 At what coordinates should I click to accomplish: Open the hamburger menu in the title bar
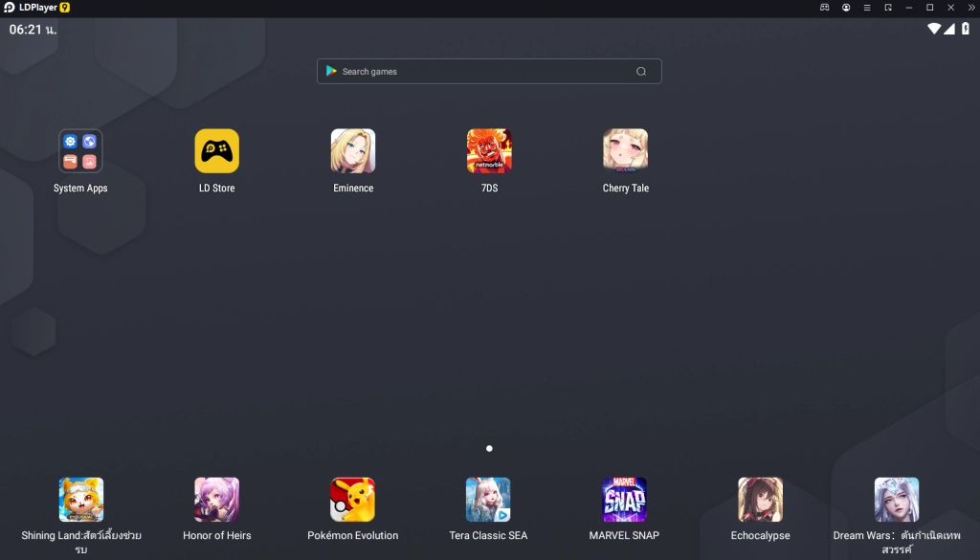click(x=866, y=8)
